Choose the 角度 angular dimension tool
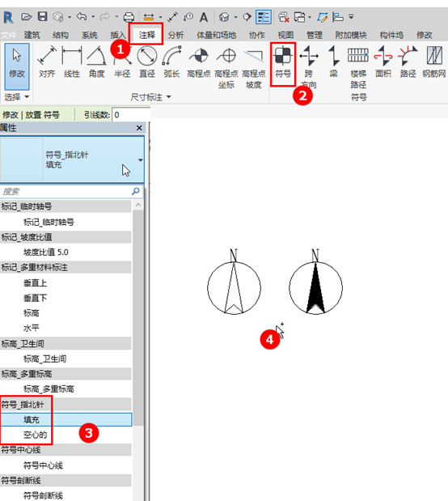This screenshot has width=448, height=501. (x=96, y=62)
